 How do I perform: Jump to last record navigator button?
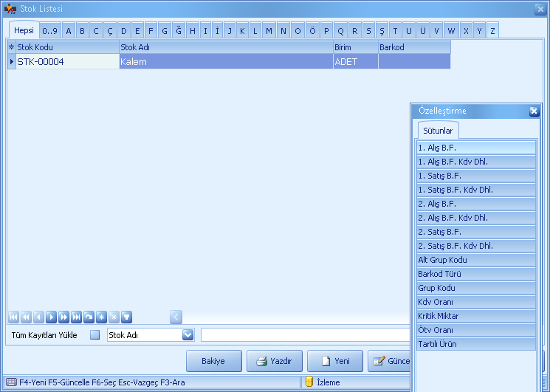(76, 317)
